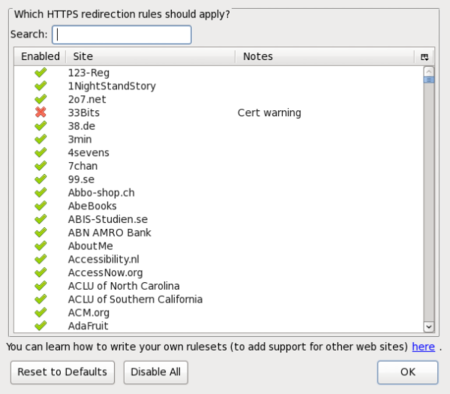450x394 pixels.
Task: Select the AboutMe site name
Action: pyautogui.click(x=91, y=246)
